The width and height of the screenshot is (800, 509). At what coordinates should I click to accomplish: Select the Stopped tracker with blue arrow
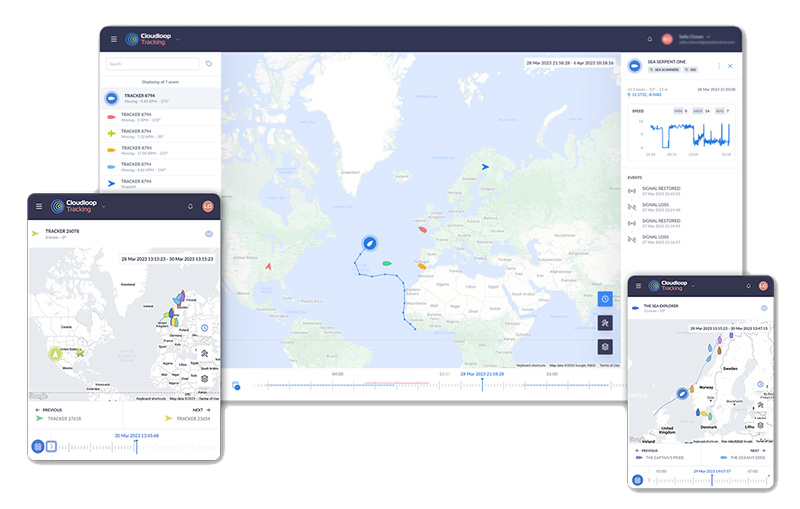tap(161, 184)
